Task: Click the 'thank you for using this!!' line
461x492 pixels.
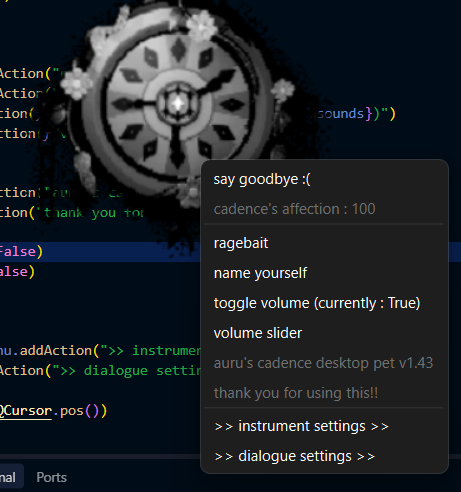Action: click(x=296, y=393)
